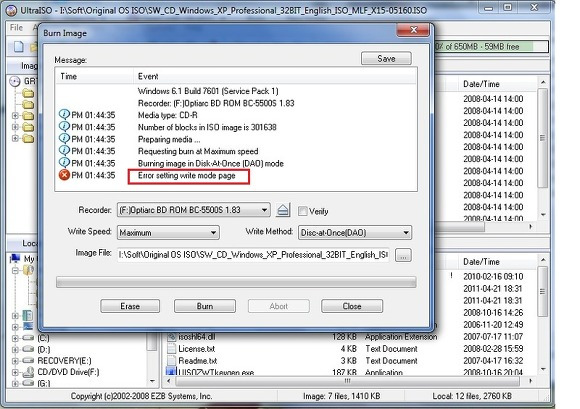This screenshot has width=580, height=409.
Task: Click 'Local: 12 files, 2760 KB' status text
Action: click(472, 396)
